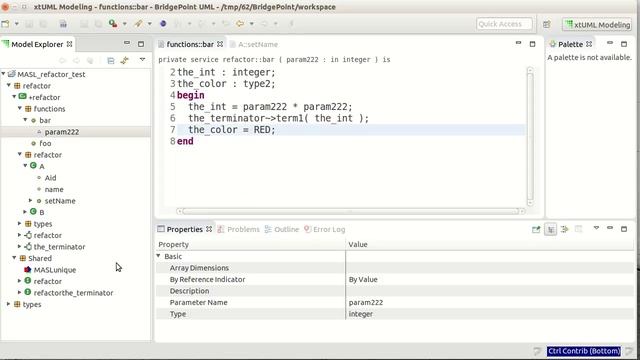Click line 7 the_color = RED statement
The image size is (640, 360).
click(x=231, y=130)
